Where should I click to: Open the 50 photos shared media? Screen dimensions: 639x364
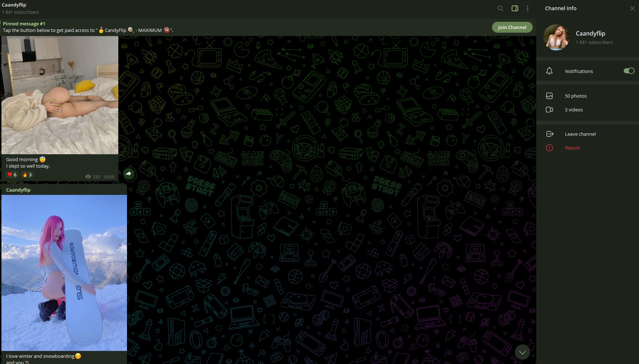tap(575, 96)
